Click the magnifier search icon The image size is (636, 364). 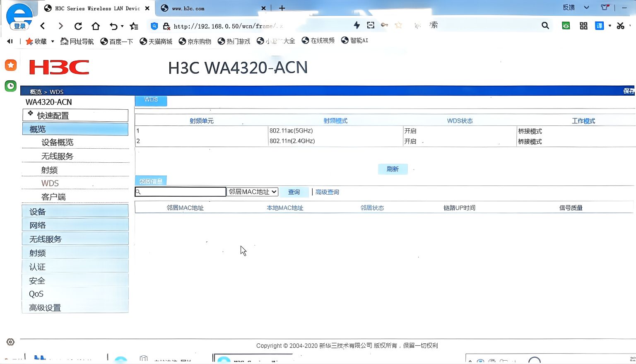coord(545,26)
